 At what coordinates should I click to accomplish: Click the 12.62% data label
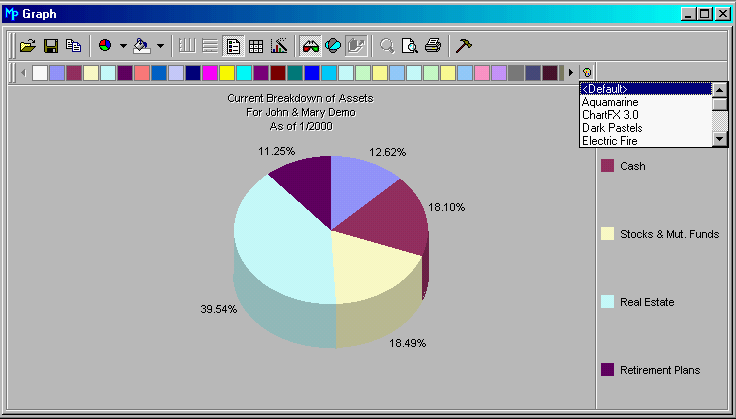(x=387, y=152)
